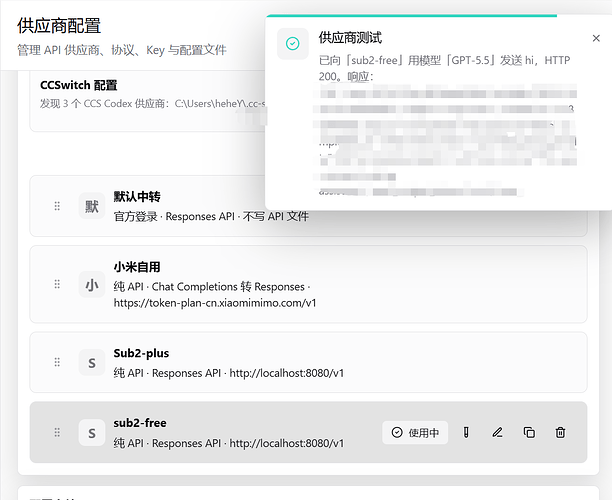Click the xiaomimimo.com/v1 URL text
612x500 pixels.
click(x=215, y=303)
